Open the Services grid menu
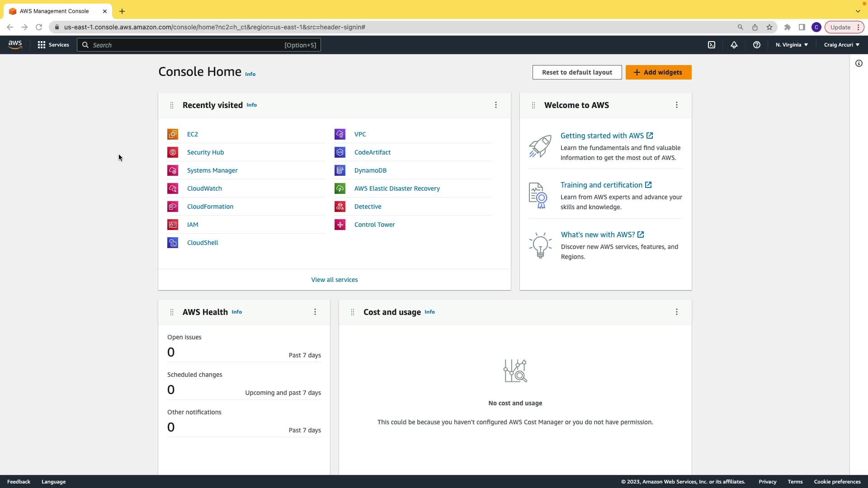 (53, 45)
